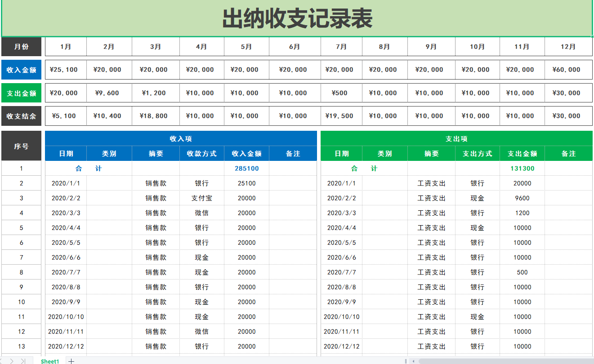Viewport: 594px width, 364px height.
Task: Click the 月份 header cell
Action: coord(22,46)
